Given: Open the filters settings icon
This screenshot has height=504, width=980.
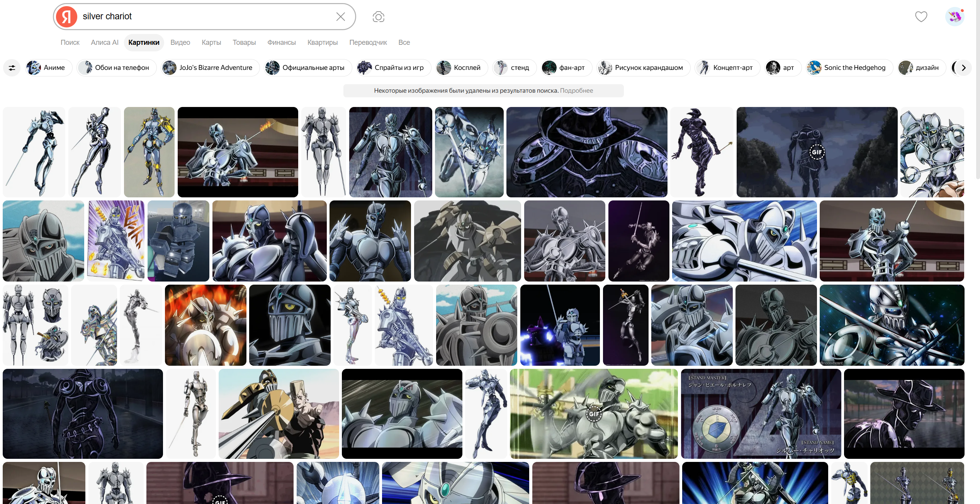Looking at the screenshot, I should pos(12,68).
